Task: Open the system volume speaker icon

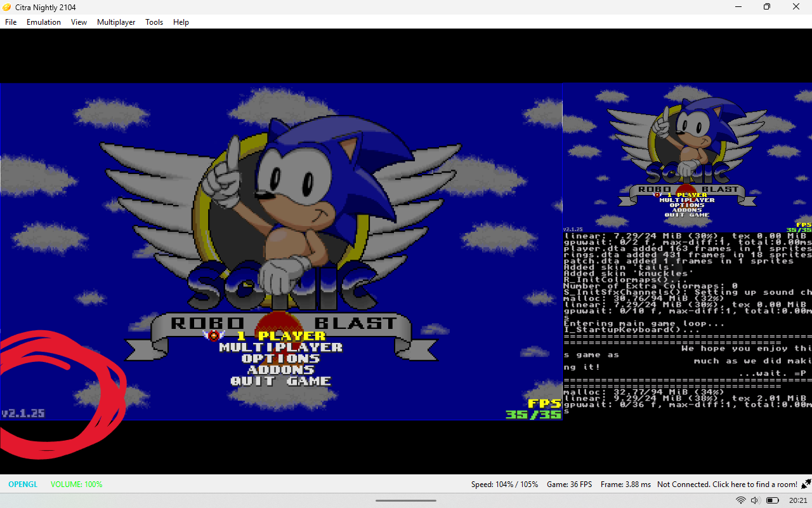Action: [x=755, y=500]
